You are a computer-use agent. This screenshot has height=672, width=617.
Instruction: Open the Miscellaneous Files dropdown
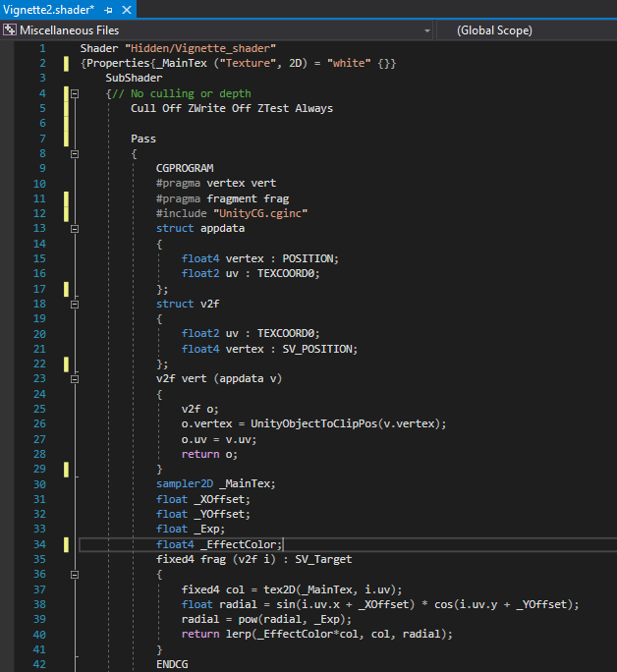(426, 30)
